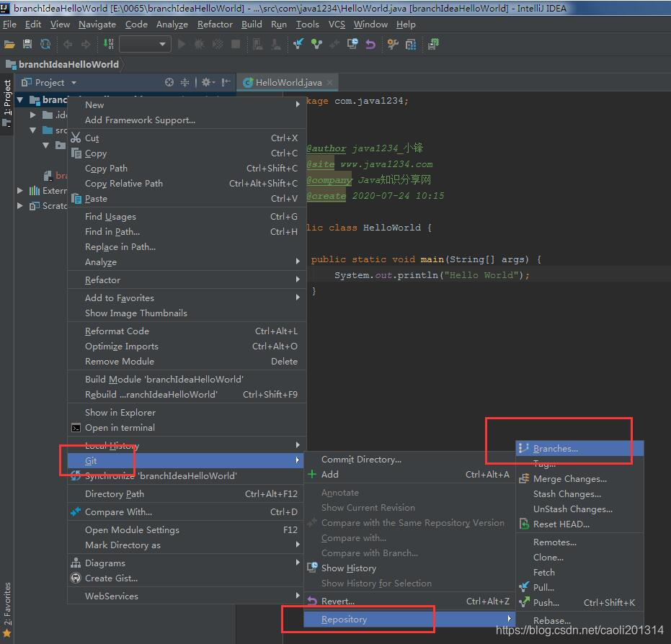Click the Forward navigation arrow icon
Viewport: 671px width, 644px height.
point(86,44)
